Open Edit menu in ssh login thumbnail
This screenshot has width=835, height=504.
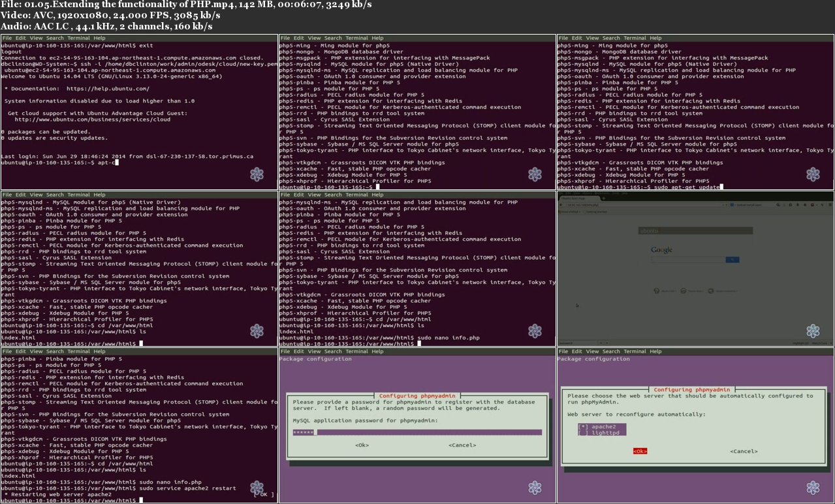tap(21, 39)
